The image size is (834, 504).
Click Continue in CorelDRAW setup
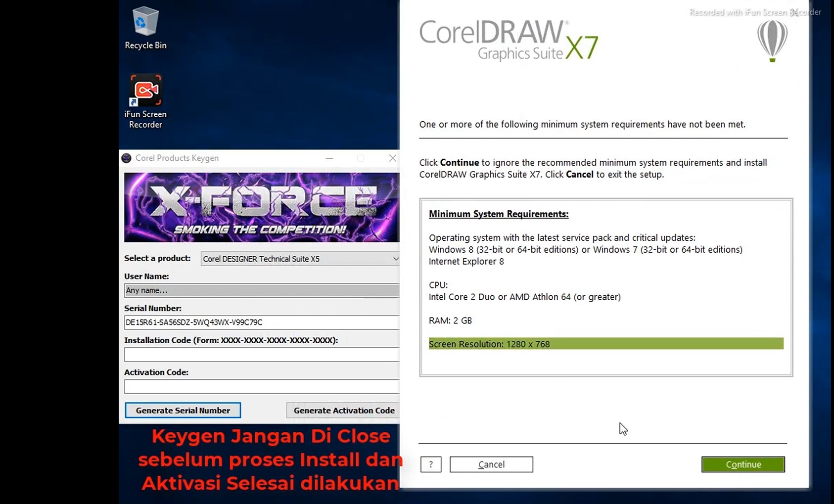click(x=743, y=464)
